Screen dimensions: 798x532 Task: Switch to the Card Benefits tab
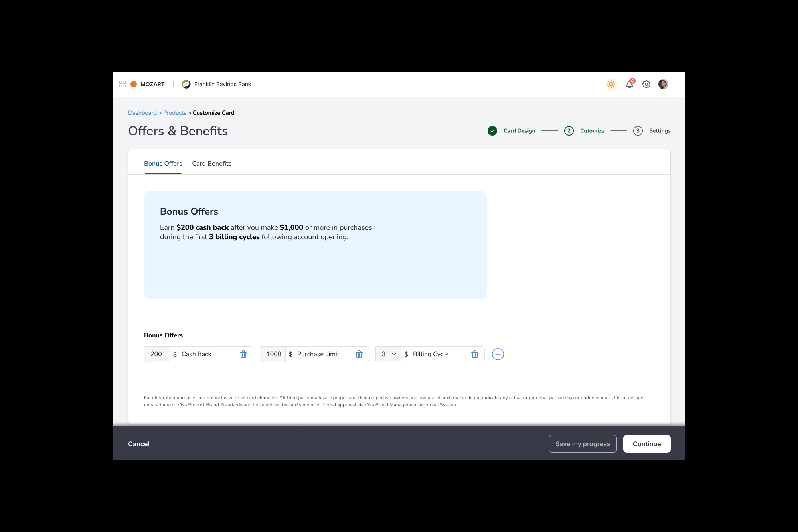tap(211, 164)
